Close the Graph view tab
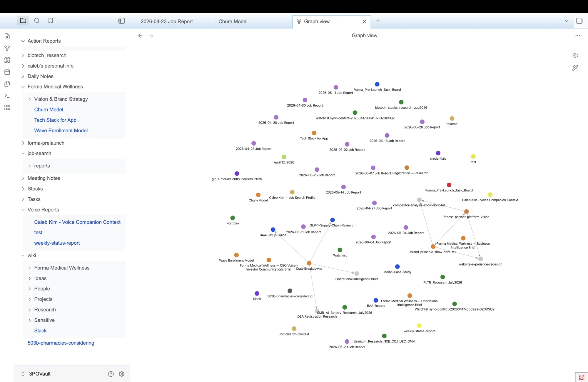Viewport: 588px width, 382px height. 364,21
